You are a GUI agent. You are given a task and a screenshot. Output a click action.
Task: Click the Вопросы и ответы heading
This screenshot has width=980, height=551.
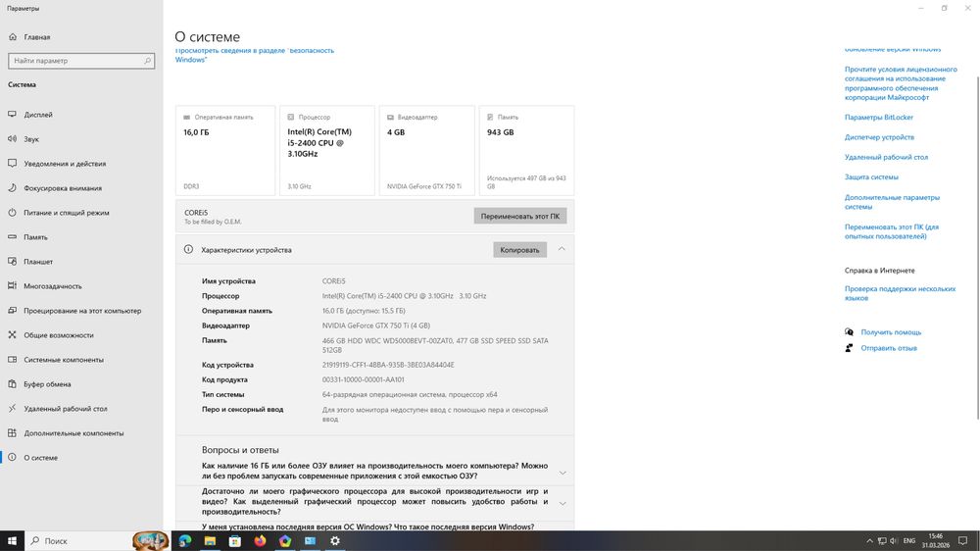(240, 450)
